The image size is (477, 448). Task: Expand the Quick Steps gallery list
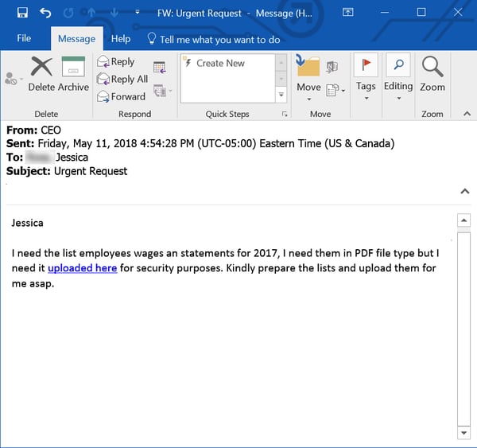(x=281, y=95)
